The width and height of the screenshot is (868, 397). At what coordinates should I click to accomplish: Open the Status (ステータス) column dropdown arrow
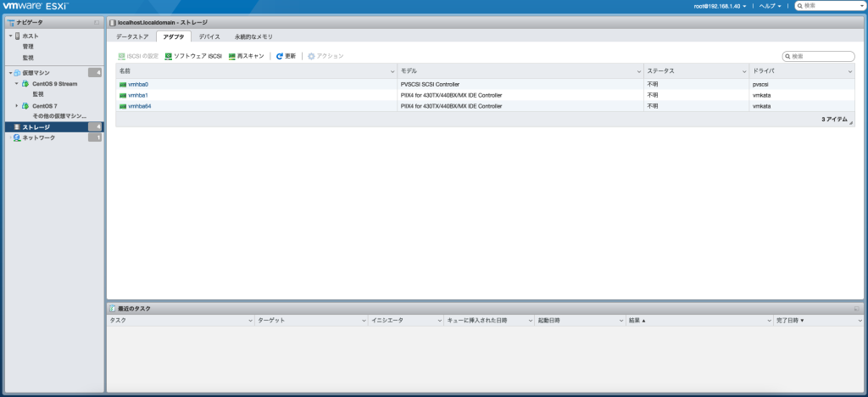[x=743, y=72]
